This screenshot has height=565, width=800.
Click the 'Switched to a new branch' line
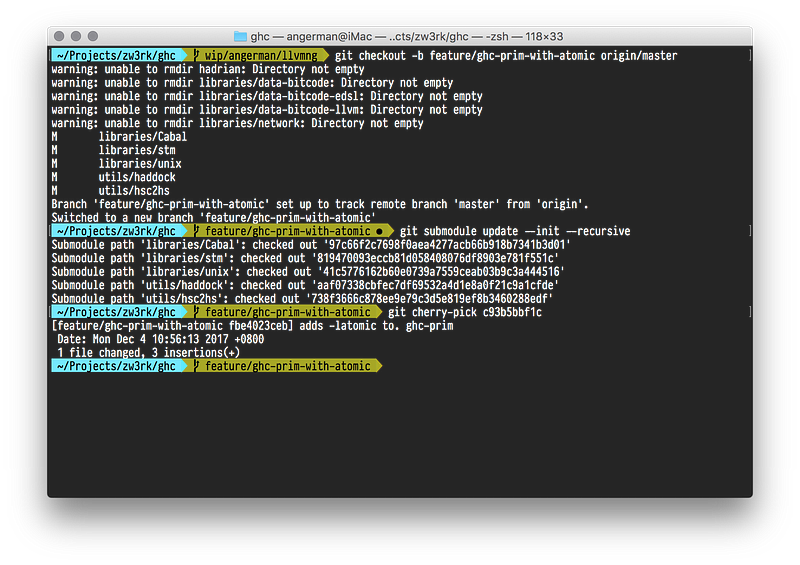point(213,217)
